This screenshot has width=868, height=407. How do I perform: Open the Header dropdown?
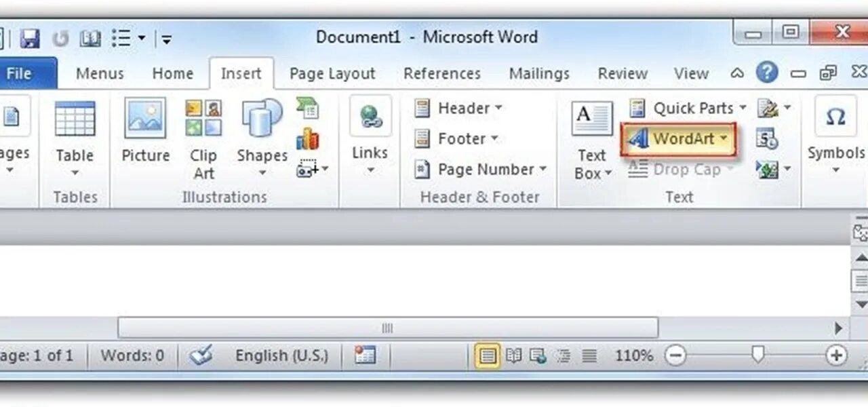coord(458,108)
